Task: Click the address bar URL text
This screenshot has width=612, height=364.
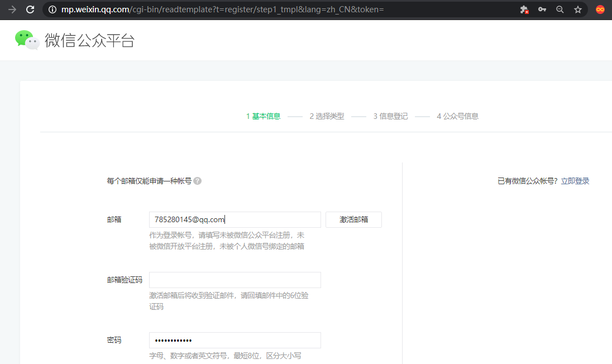Action: (222, 9)
